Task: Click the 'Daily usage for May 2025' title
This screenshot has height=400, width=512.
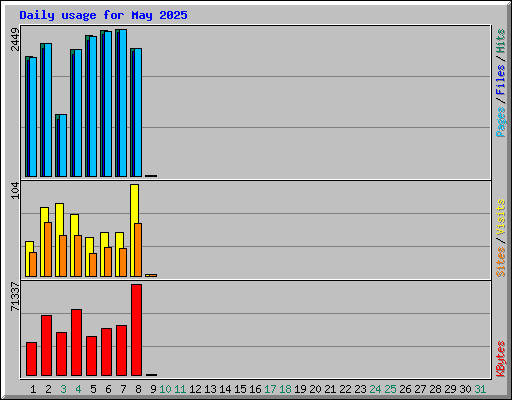Action: click(103, 15)
